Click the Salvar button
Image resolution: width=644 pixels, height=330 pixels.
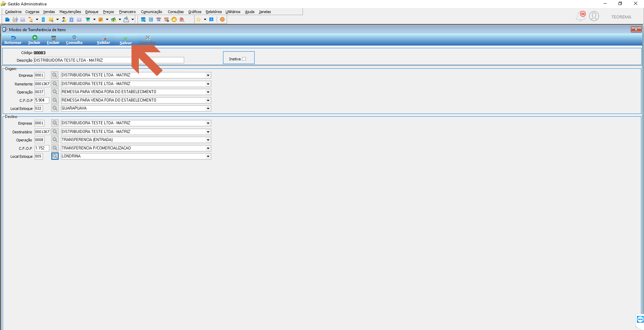(x=126, y=40)
